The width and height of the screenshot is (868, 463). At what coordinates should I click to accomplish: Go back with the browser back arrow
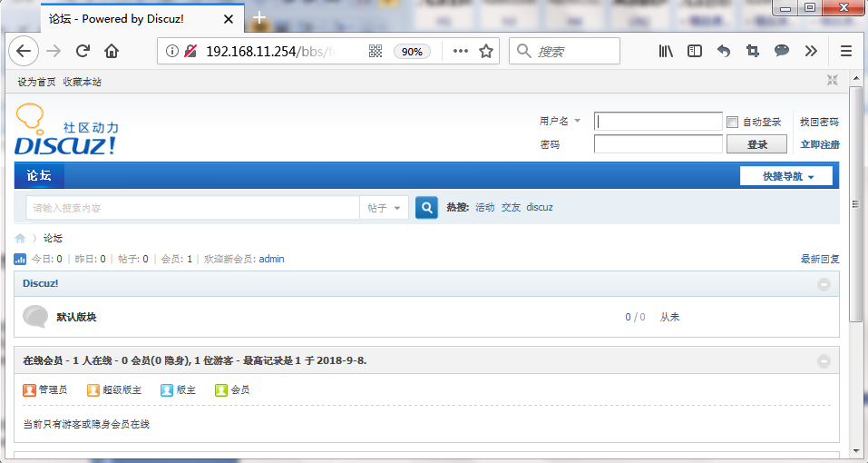coord(24,51)
